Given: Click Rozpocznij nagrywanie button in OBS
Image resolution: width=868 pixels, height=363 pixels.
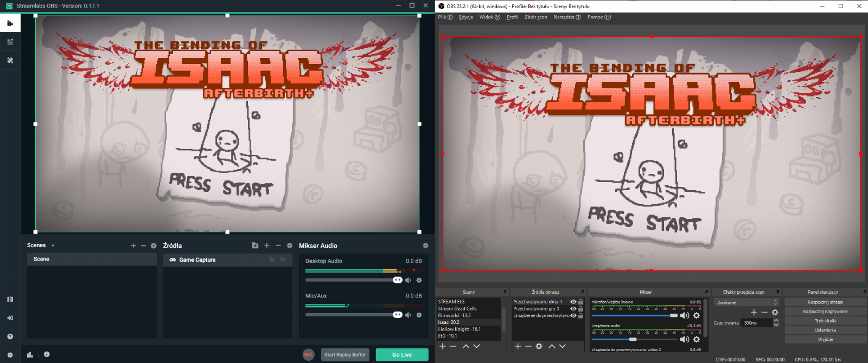Looking at the screenshot, I should tap(825, 312).
